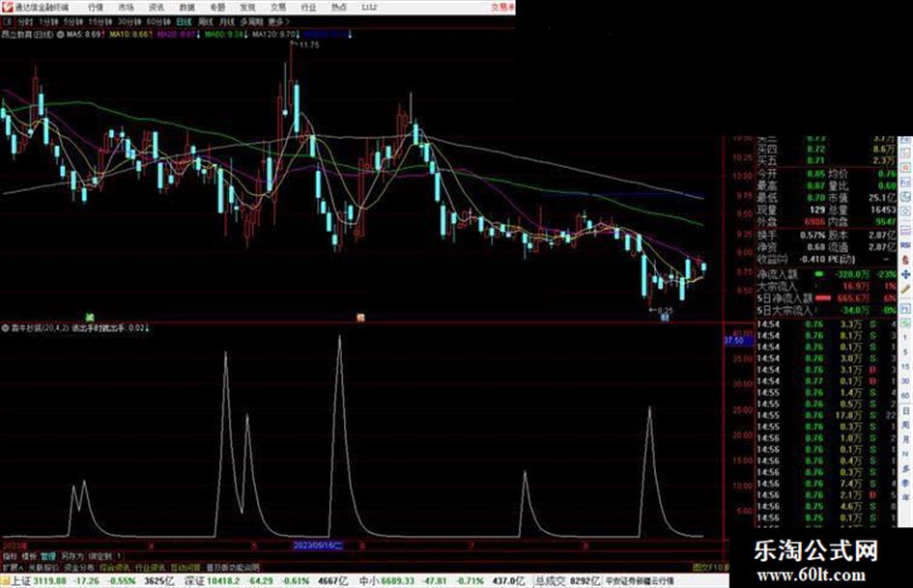This screenshot has height=588, width=913.
Task: Switch to the 30分钟 chart period
Action: pyautogui.click(x=129, y=21)
